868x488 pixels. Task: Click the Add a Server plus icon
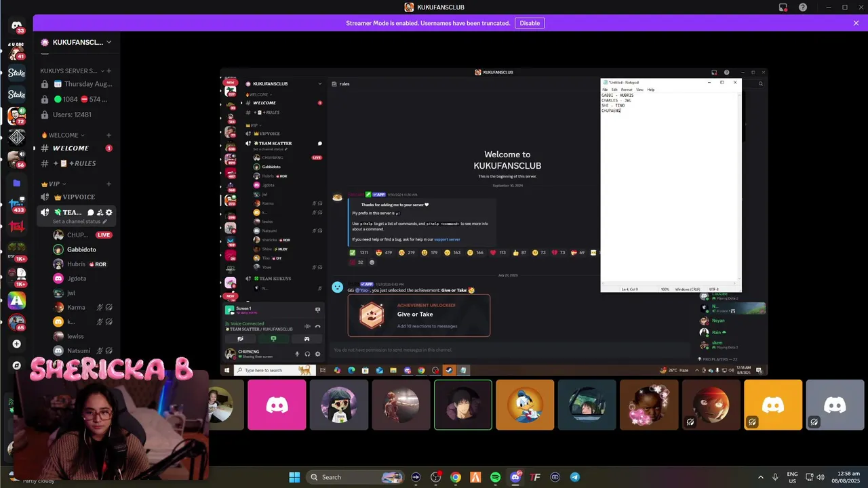17,344
